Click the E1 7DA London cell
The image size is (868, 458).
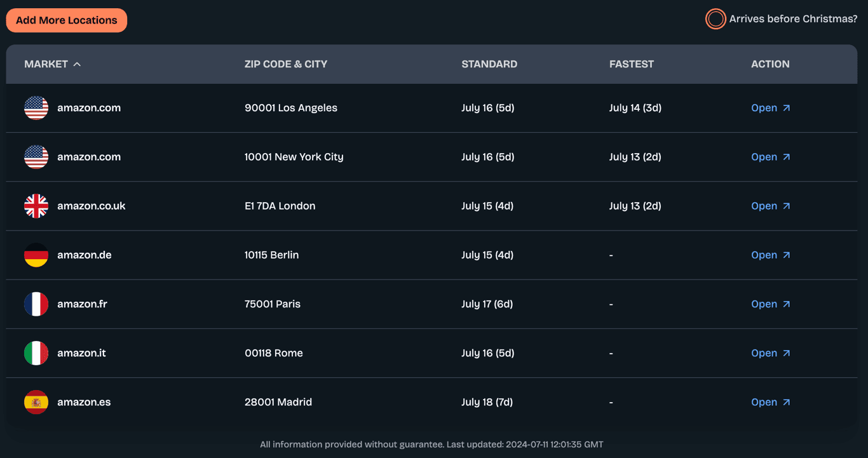[x=280, y=206]
